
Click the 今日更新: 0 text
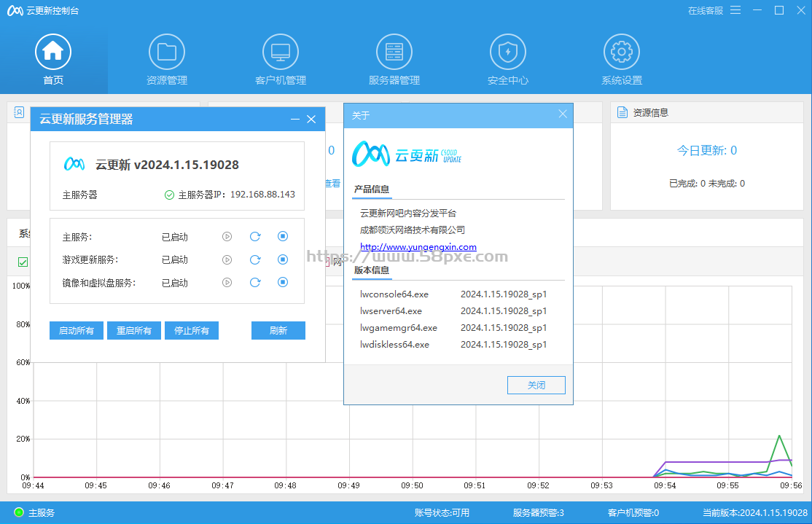[707, 151]
